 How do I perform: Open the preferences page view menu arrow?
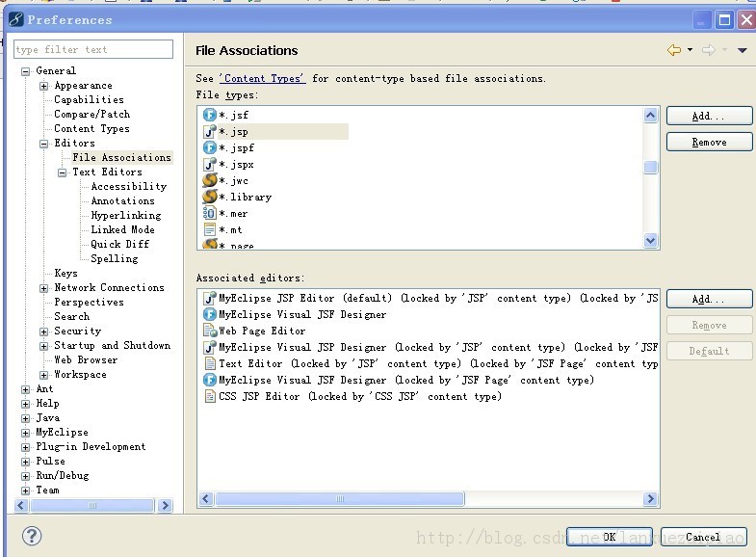point(742,50)
